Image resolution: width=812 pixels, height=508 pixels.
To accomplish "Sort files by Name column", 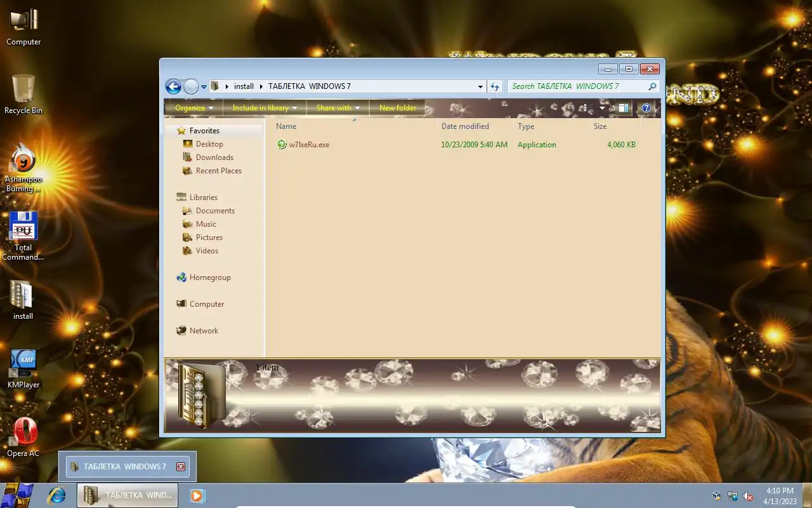I will point(354,126).
